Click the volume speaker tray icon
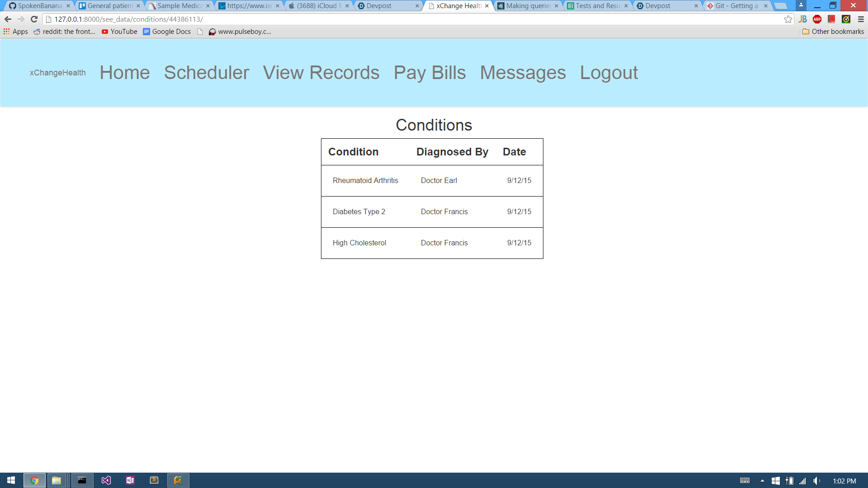868x488 pixels. coord(816,481)
